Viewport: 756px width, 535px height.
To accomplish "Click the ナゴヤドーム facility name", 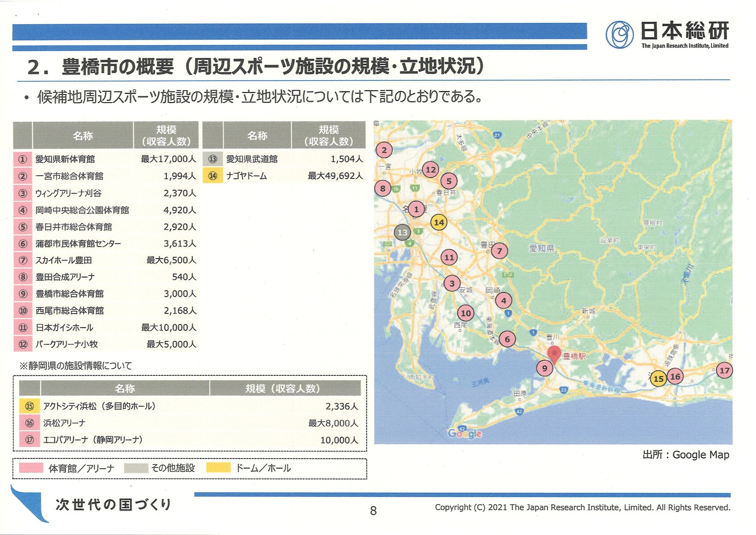I will coord(246,176).
